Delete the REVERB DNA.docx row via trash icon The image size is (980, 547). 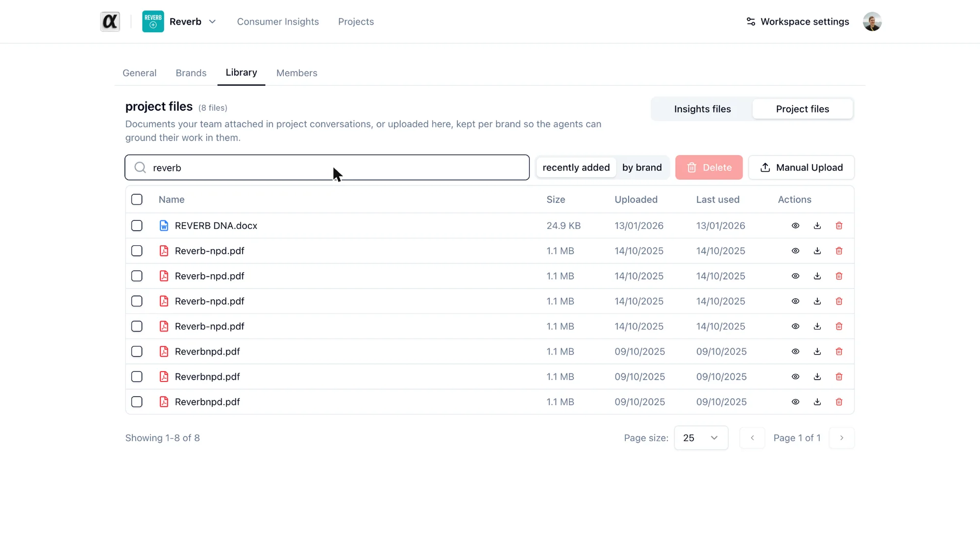coord(839,226)
